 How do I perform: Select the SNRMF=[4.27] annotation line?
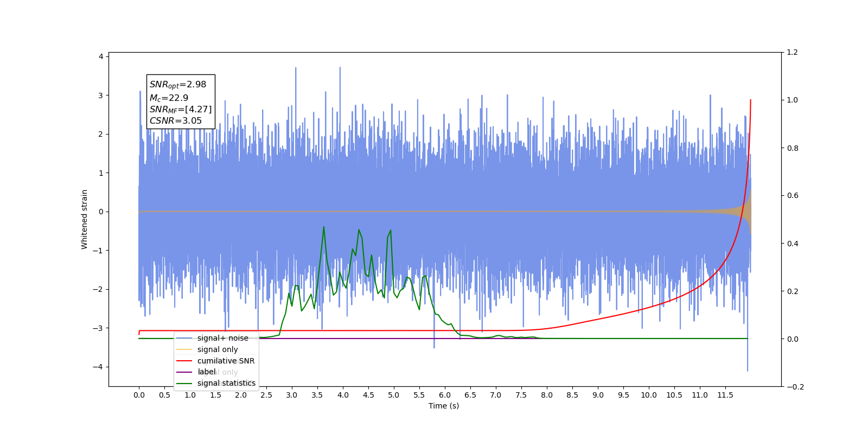[x=181, y=109]
